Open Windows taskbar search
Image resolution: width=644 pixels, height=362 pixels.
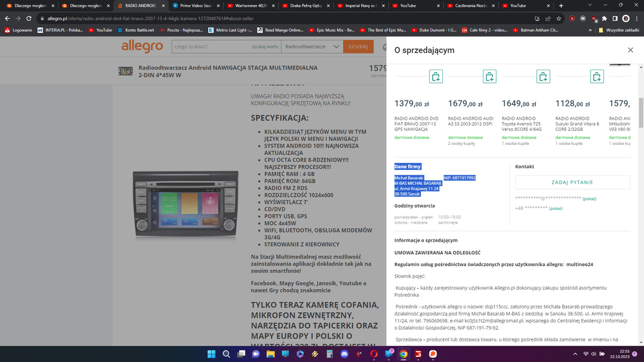tap(226, 354)
